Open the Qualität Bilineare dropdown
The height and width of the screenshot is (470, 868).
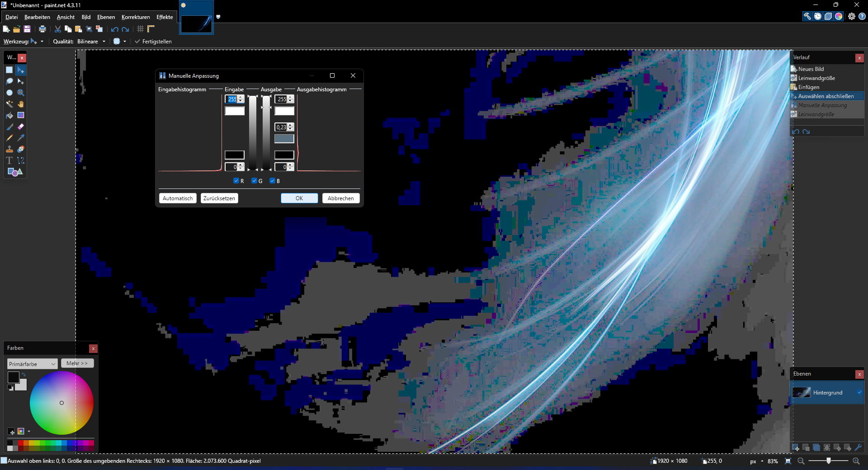[91, 42]
